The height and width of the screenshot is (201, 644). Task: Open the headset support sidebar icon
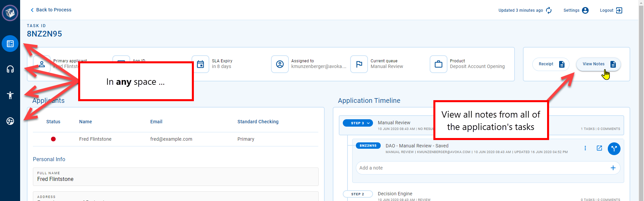[x=10, y=69]
